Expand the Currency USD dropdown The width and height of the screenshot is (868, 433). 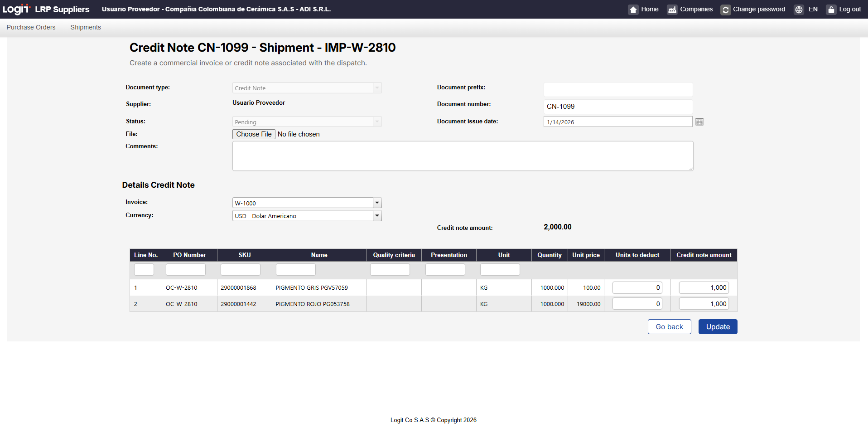click(x=377, y=216)
